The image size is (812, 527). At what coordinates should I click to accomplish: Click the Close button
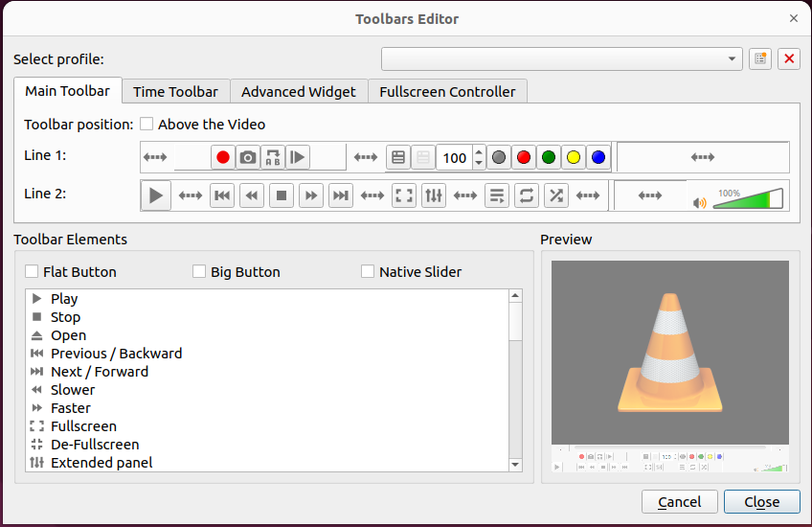tap(762, 502)
